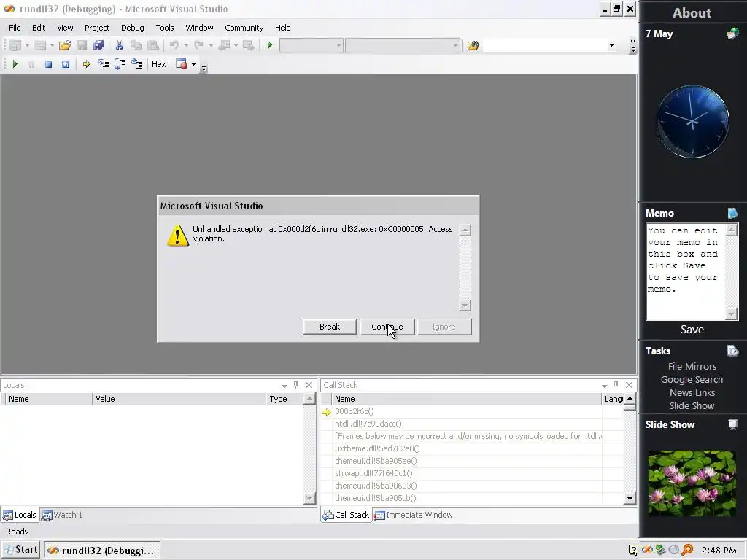Open the Breakpoints window icon
This screenshot has height=560, width=747.
pos(182,64)
